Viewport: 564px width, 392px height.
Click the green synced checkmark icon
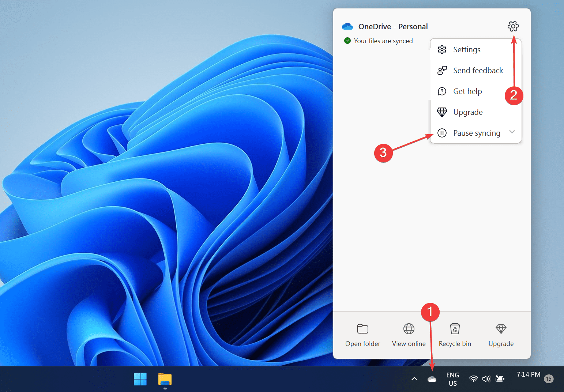point(347,41)
